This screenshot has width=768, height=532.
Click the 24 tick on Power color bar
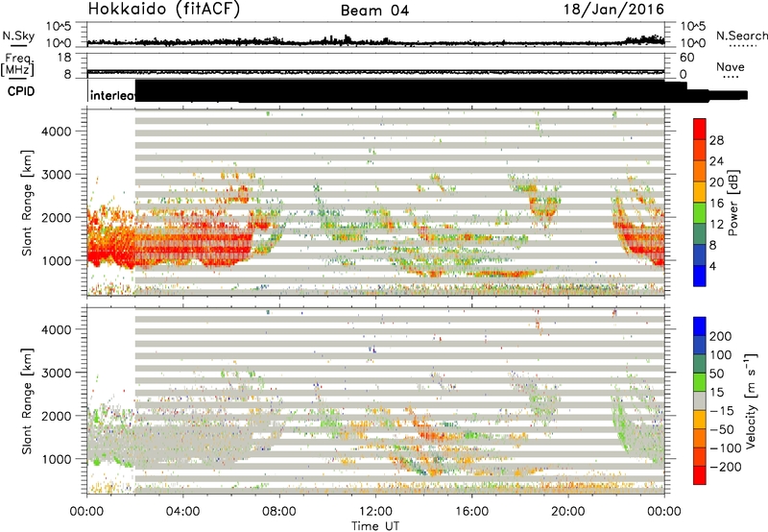click(716, 161)
